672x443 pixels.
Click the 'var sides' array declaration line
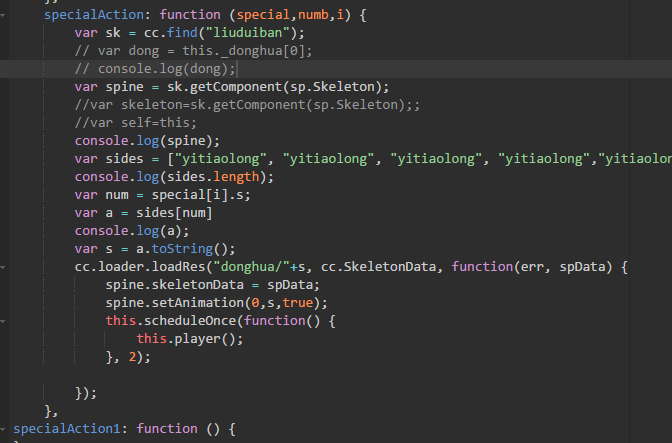tap(373, 159)
